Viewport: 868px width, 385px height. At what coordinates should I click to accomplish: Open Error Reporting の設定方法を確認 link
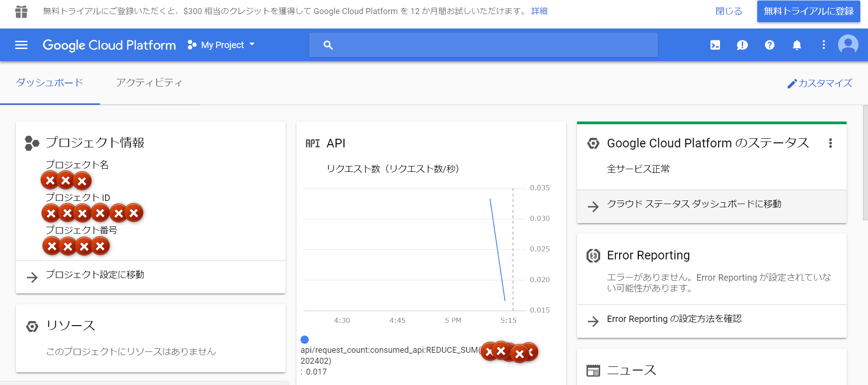point(674,319)
